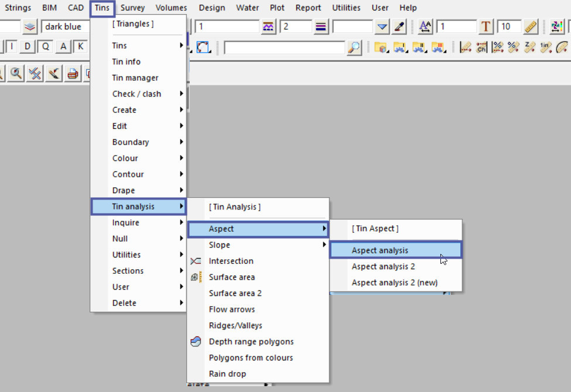Click the folder with cube icon
The height and width of the screenshot is (392, 571).
point(381,47)
